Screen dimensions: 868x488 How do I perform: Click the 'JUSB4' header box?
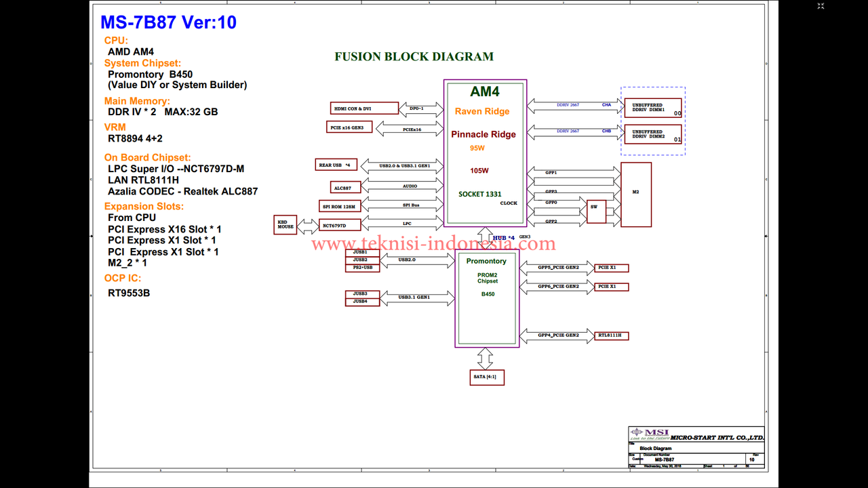pos(362,301)
